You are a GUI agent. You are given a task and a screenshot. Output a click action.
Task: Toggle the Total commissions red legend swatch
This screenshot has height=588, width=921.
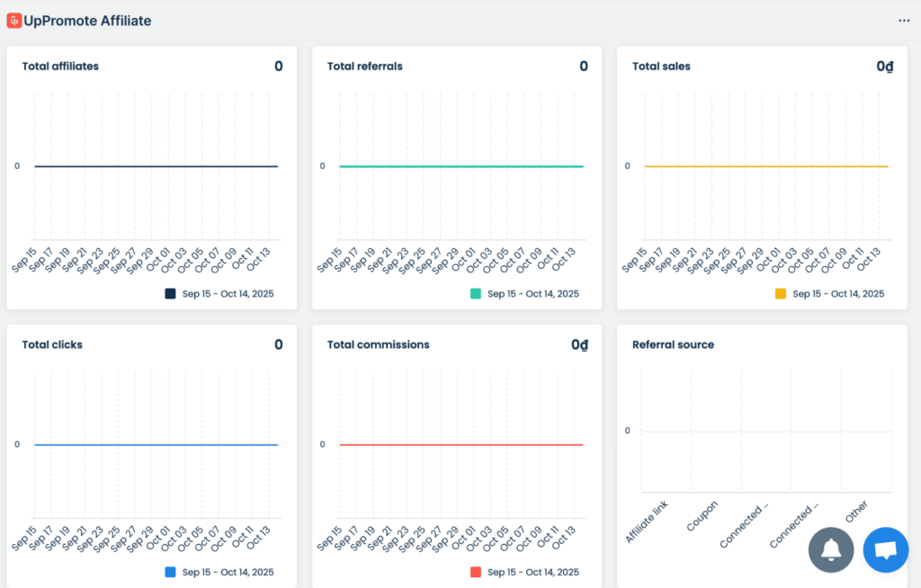pyautogui.click(x=475, y=573)
